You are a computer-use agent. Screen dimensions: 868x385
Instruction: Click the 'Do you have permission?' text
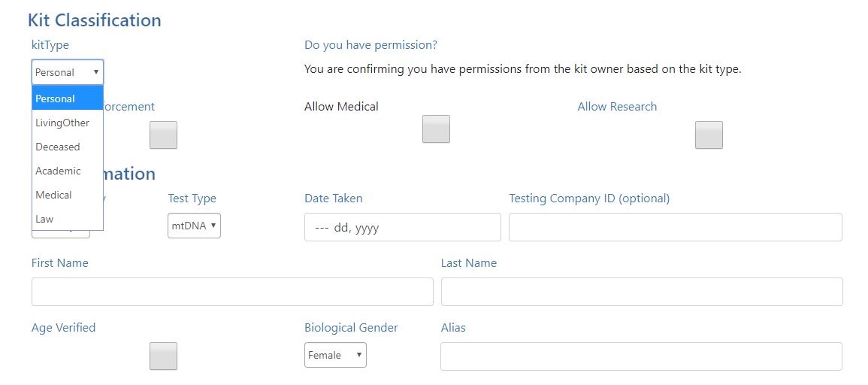pos(370,45)
